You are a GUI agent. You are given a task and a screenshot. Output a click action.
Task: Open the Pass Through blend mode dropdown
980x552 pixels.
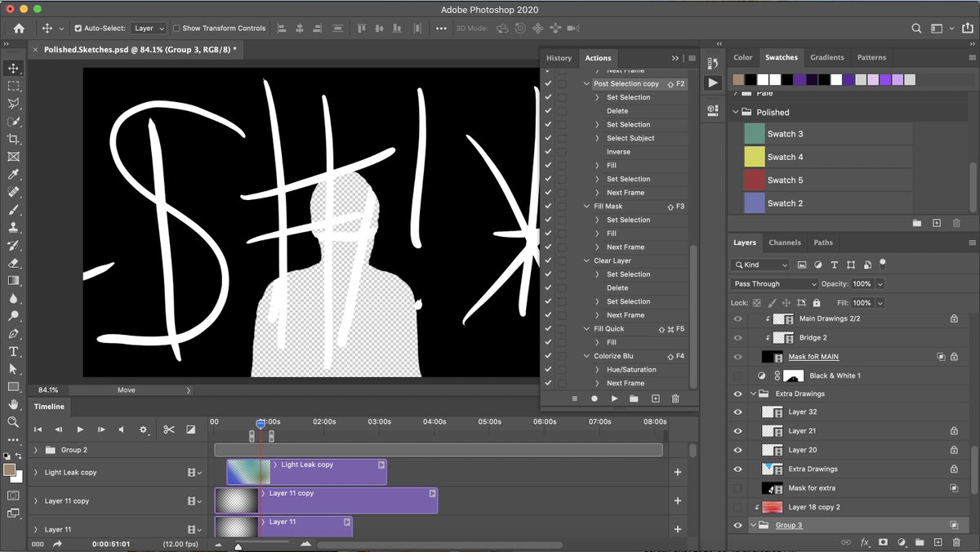773,283
